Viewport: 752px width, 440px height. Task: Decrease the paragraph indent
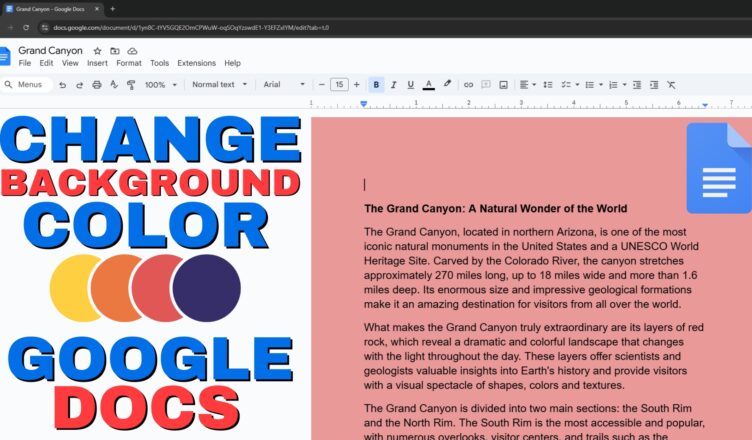click(x=637, y=85)
